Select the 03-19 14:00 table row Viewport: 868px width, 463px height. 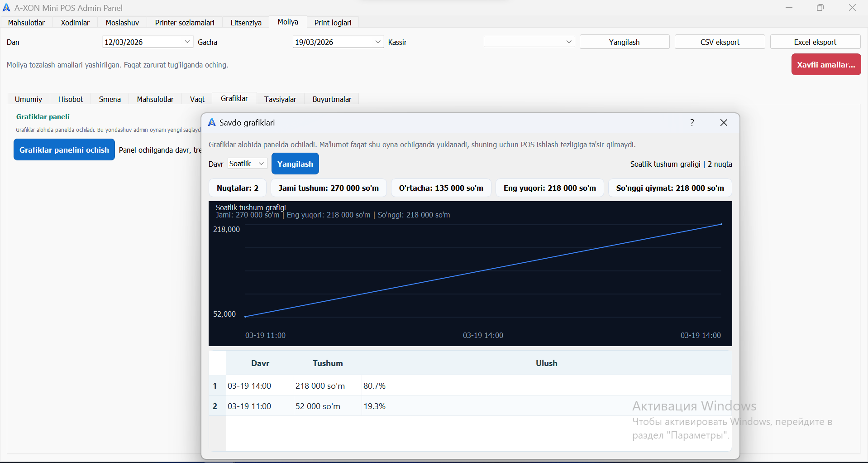click(249, 386)
